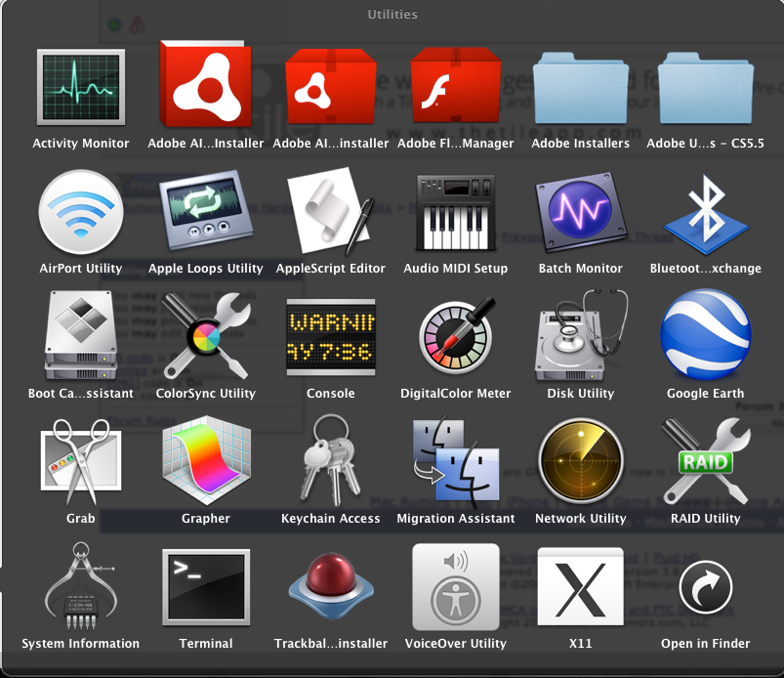
Task: Launch X11
Action: click(581, 586)
